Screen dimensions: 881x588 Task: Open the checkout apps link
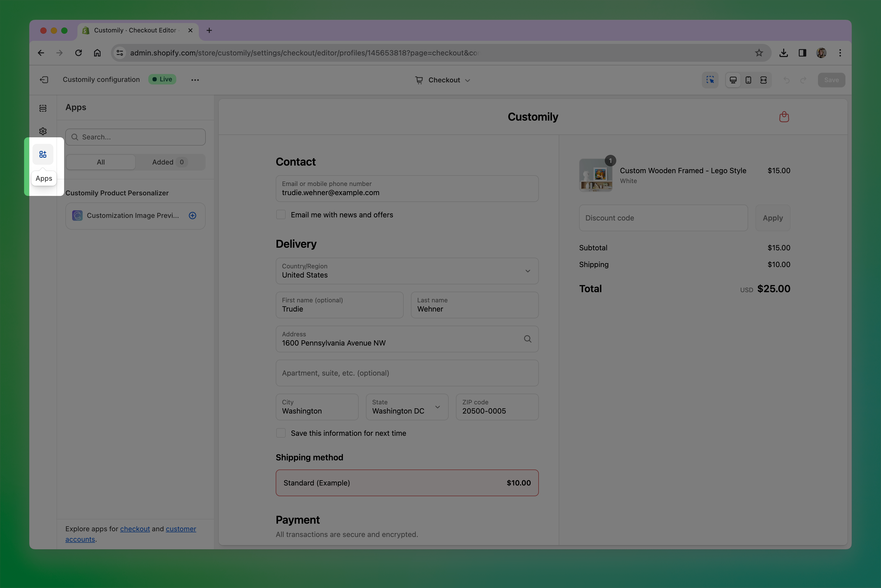[135, 529]
